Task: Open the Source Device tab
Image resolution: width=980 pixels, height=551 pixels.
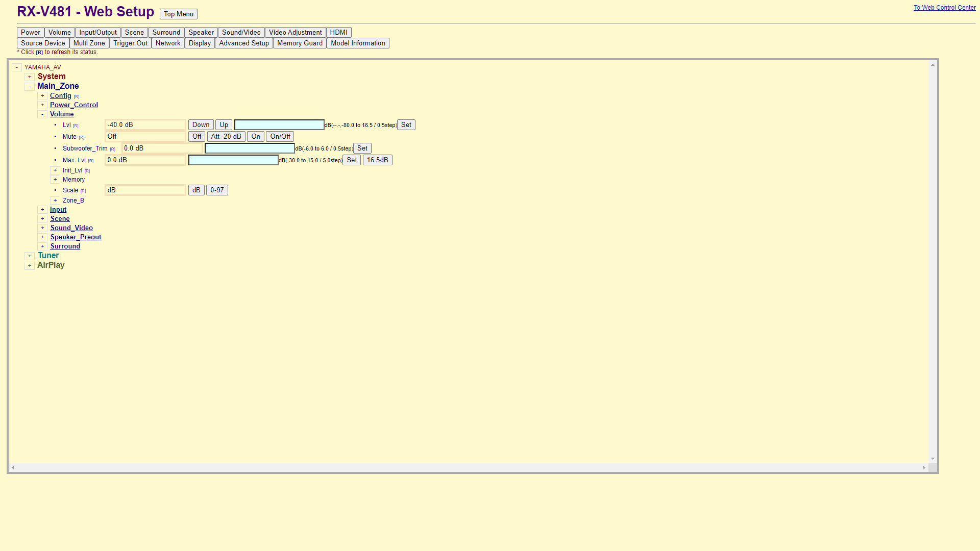Action: [x=43, y=43]
